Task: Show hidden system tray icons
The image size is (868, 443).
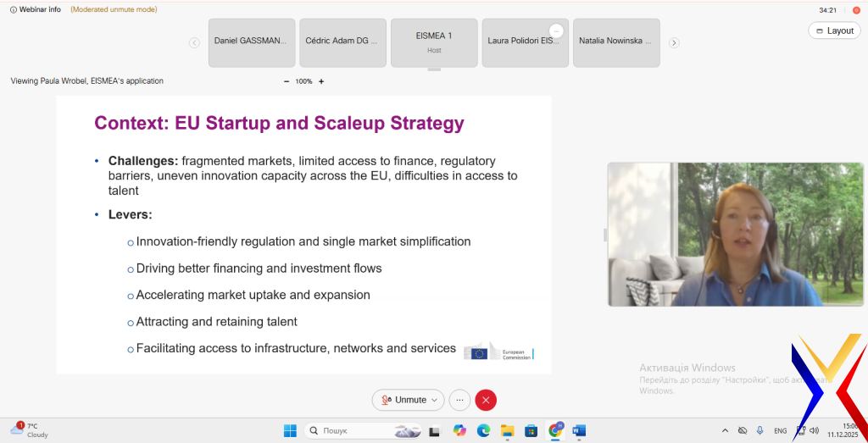Action: point(725,430)
